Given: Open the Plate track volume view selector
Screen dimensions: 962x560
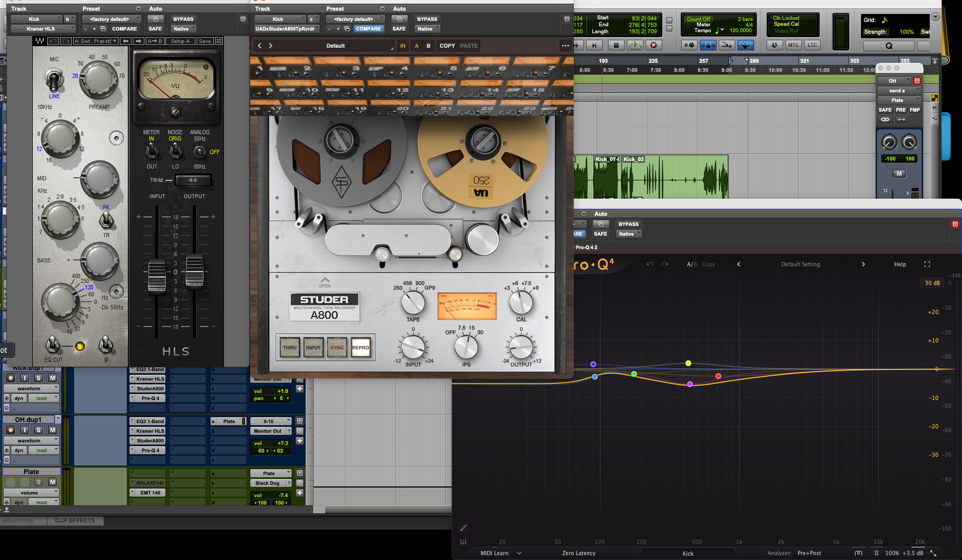Looking at the screenshot, I should 32,492.
